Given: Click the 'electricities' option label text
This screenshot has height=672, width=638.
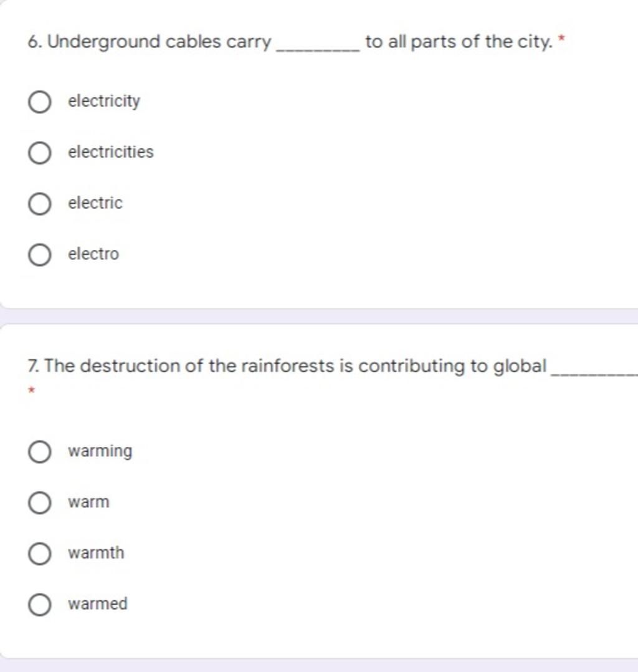Looking at the screenshot, I should click(111, 152).
